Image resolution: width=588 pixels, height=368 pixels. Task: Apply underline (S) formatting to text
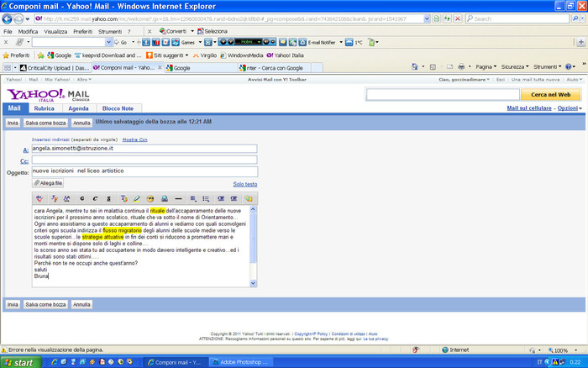click(x=108, y=198)
